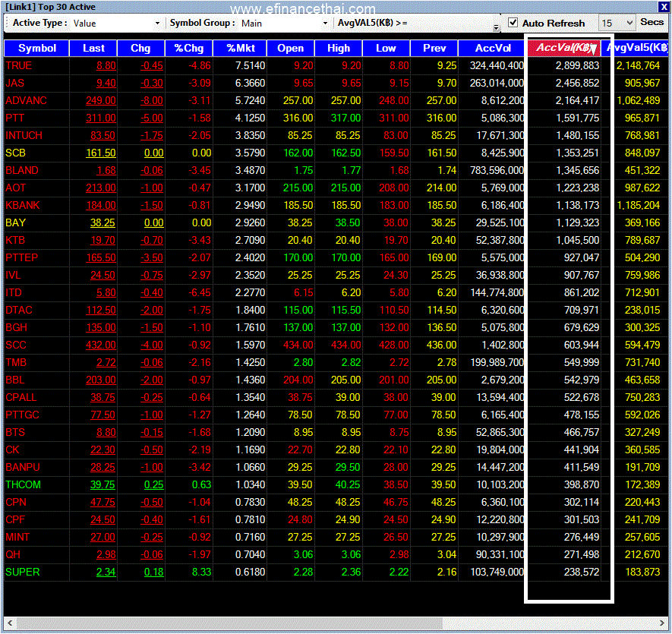Viewport: 672px width, 634px height.
Task: Close the Top 30 Active window
Action: pos(664,7)
